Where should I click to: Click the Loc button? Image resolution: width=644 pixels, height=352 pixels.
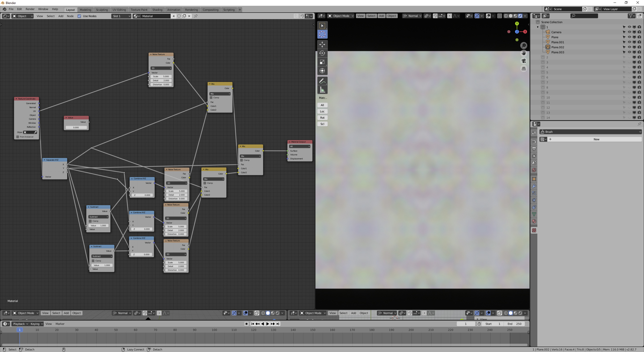[322, 111]
